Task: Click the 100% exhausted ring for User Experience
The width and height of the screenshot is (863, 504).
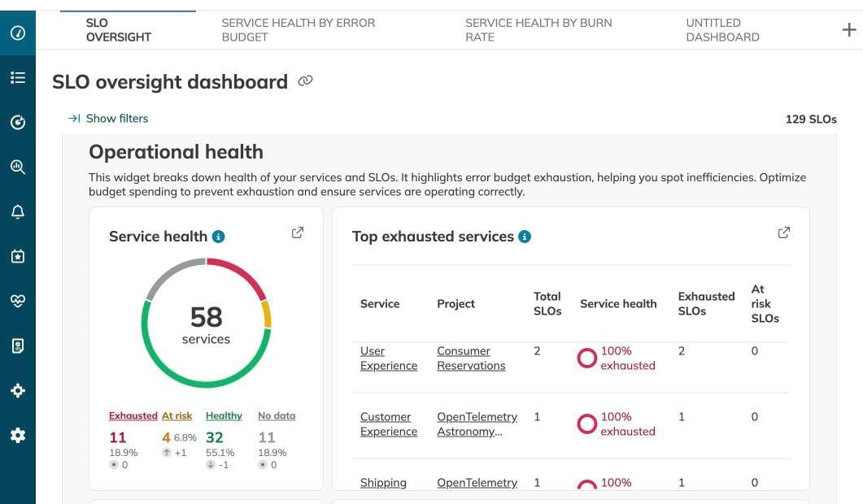Action: click(x=586, y=358)
